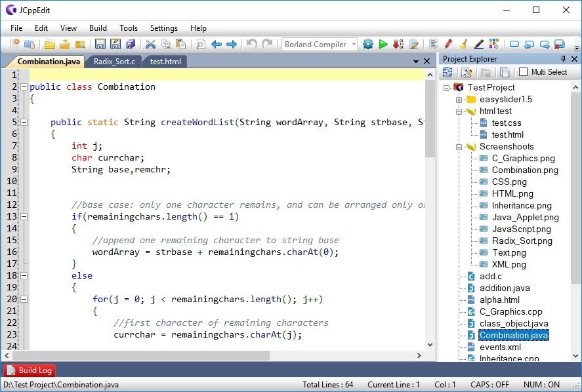Click the New File toolbar icon

14,45
